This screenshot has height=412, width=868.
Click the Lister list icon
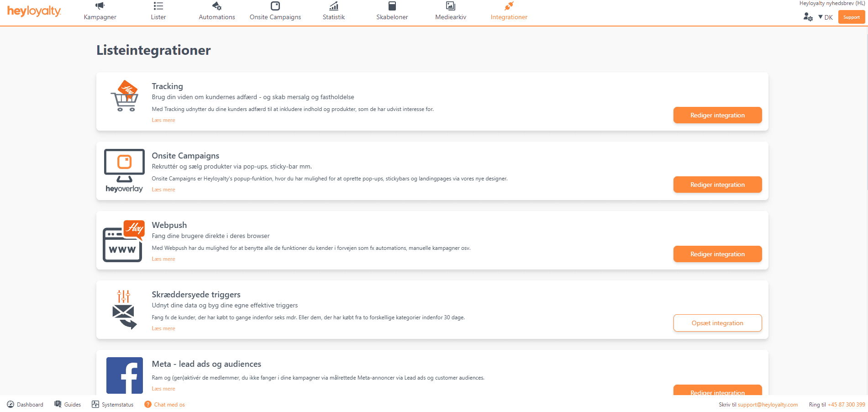[x=158, y=6]
